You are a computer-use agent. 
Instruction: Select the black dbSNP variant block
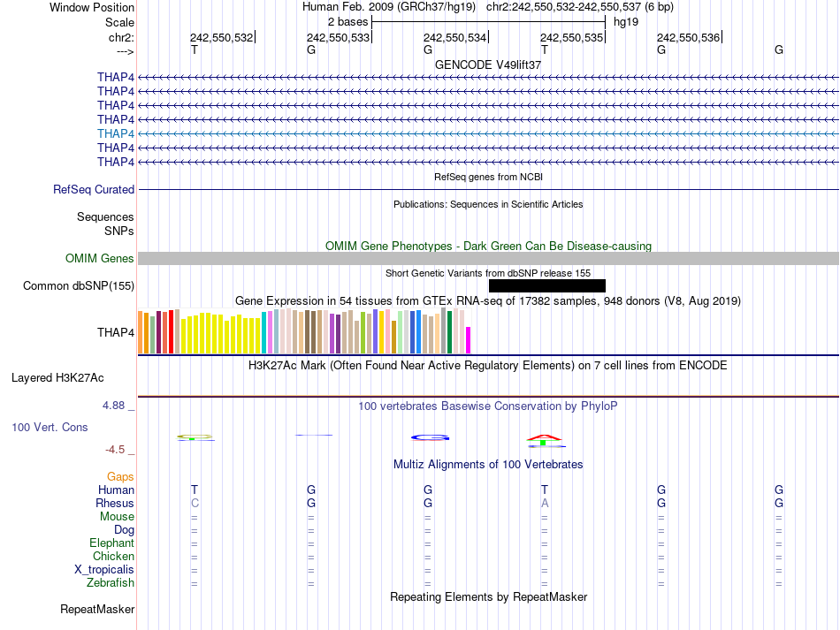pyautogui.click(x=547, y=285)
